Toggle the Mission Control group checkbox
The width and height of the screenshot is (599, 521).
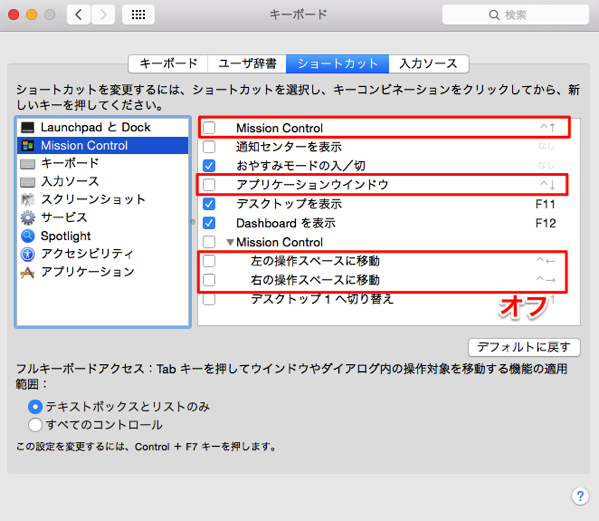point(209,242)
